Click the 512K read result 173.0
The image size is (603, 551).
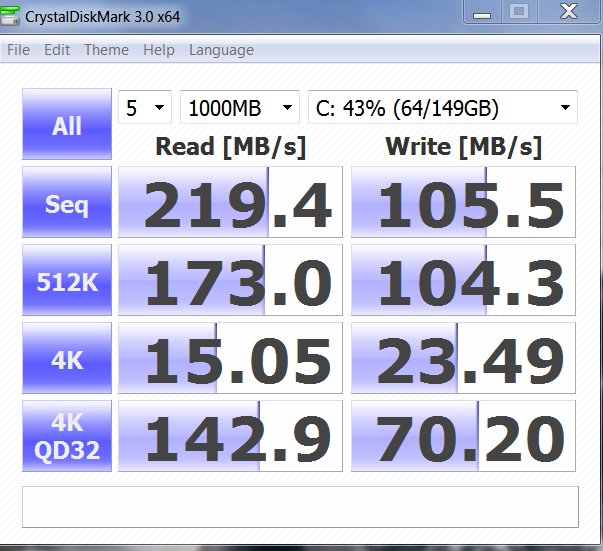pos(230,280)
